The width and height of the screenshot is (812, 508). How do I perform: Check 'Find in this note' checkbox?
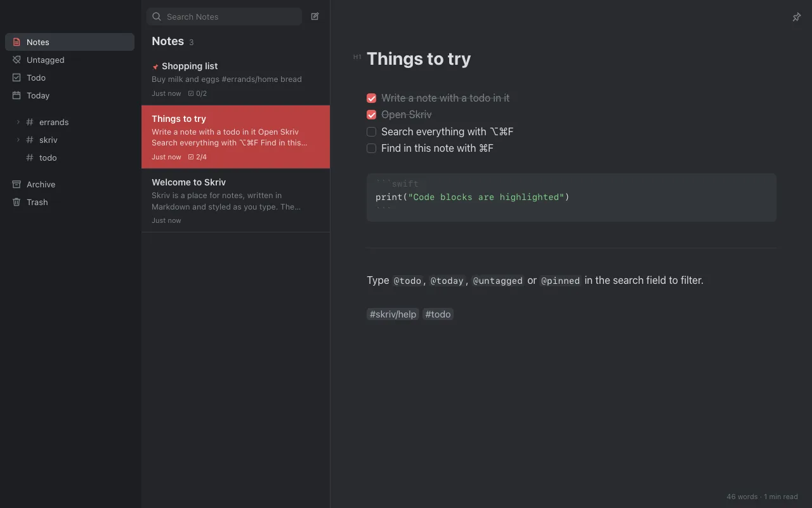pyautogui.click(x=372, y=148)
